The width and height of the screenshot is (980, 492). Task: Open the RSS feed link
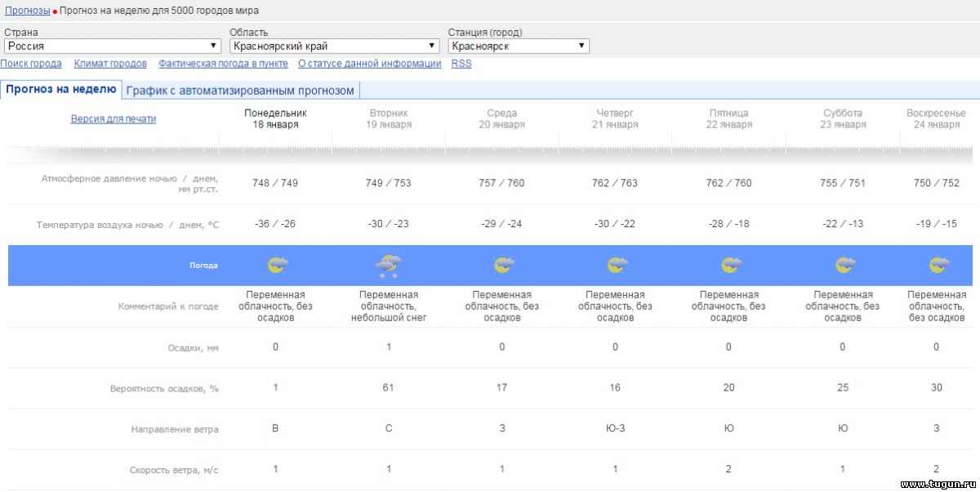[x=461, y=64]
